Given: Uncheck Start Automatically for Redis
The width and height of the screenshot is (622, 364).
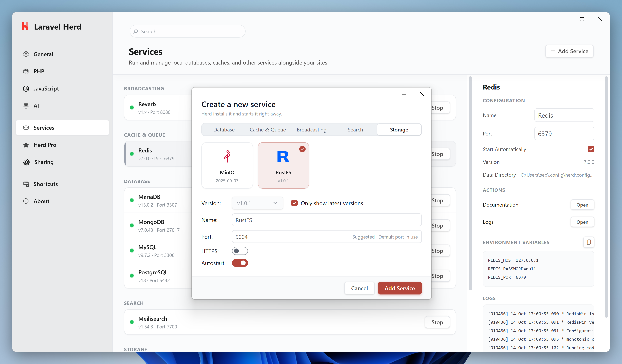Looking at the screenshot, I should click(591, 149).
